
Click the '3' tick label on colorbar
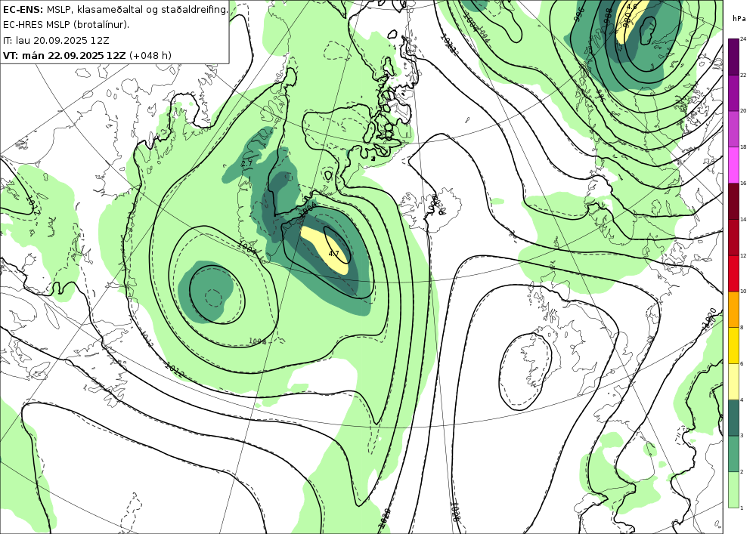(x=742, y=436)
